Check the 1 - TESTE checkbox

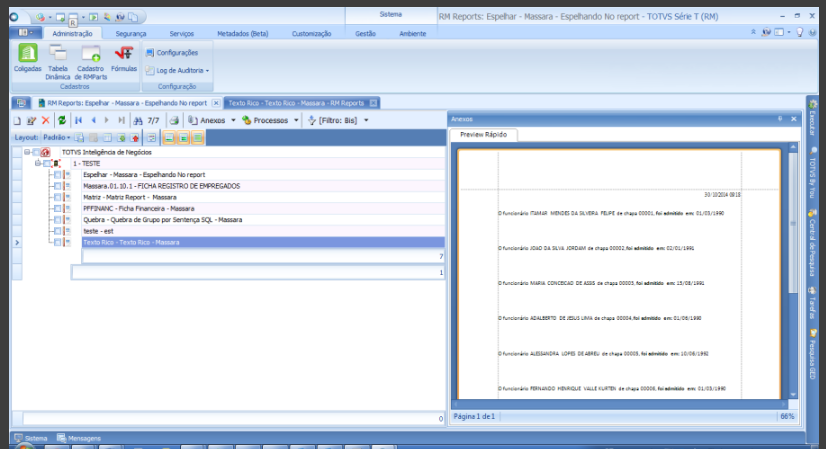click(47, 163)
